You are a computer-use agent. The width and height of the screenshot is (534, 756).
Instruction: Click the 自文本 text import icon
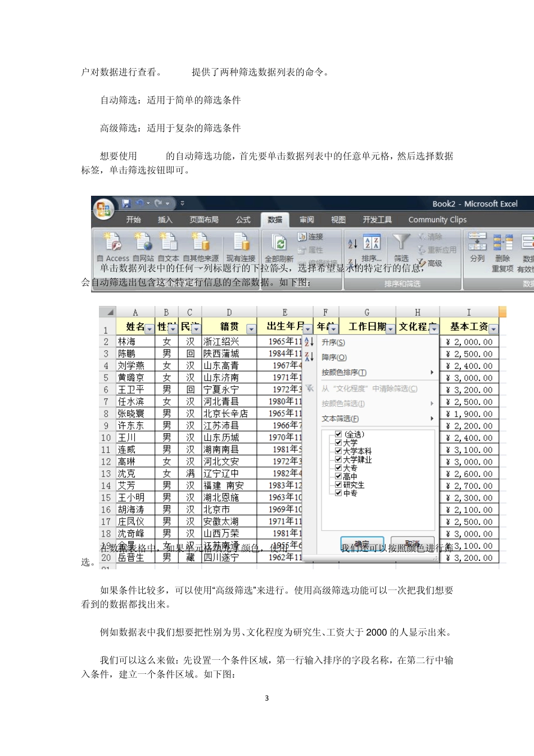(x=169, y=242)
